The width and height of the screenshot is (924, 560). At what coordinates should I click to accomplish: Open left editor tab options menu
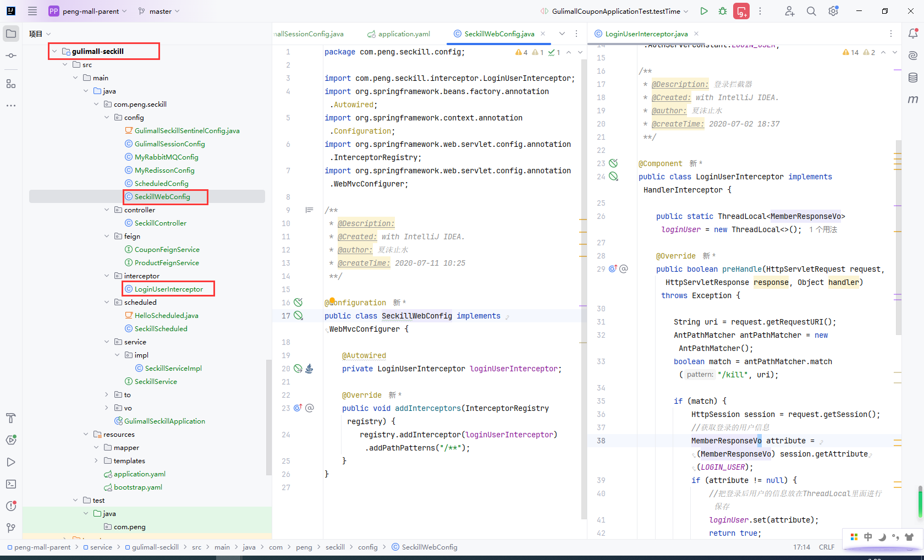(x=576, y=34)
